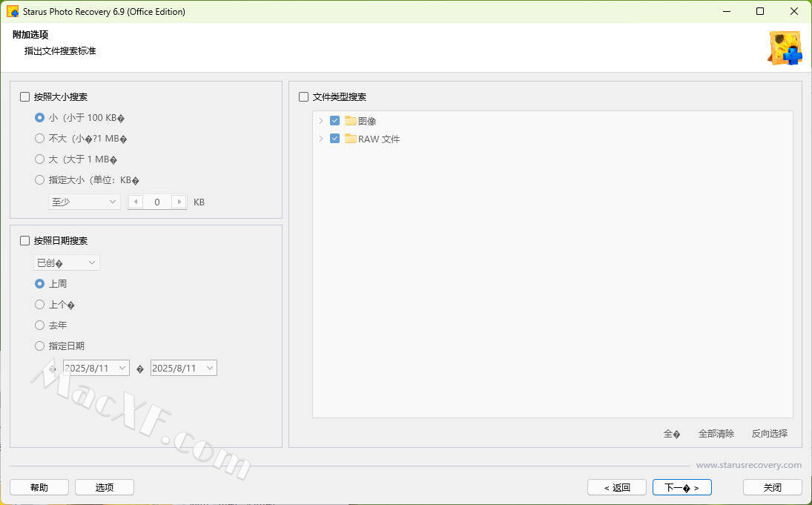Image resolution: width=812 pixels, height=505 pixels.
Task: Click the sunflower photo wizard logo
Action: pos(785,48)
